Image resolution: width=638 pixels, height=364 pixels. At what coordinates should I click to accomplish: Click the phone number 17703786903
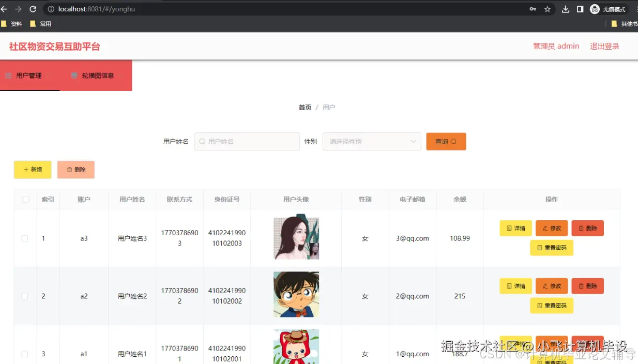[179, 238]
